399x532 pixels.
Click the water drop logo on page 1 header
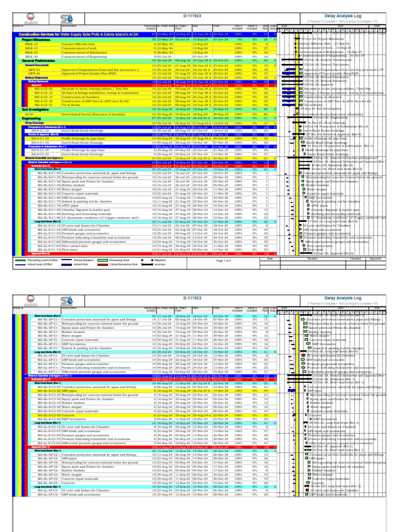click(67, 18)
